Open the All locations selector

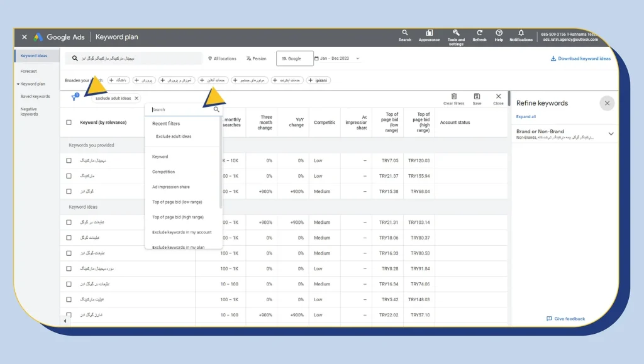pyautogui.click(x=222, y=58)
